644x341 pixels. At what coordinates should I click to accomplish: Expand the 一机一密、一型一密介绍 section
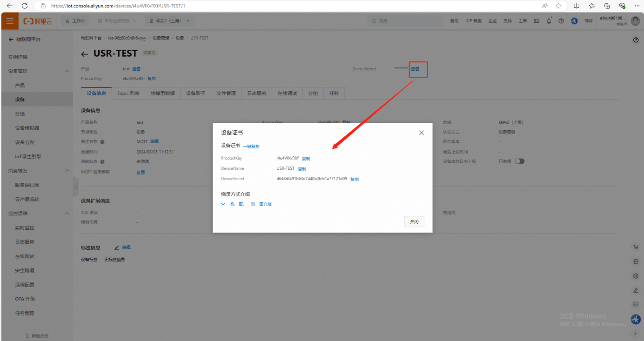(x=246, y=204)
